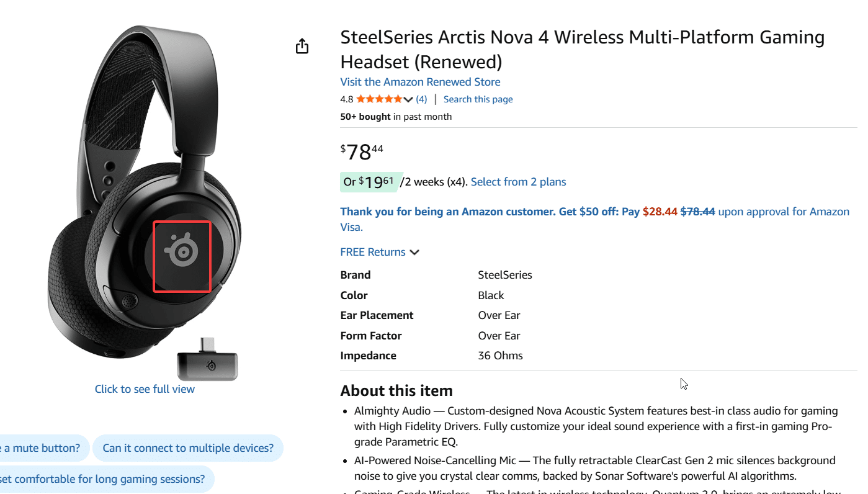Expand the chevron beside FREE Returns
868x494 pixels.
pos(414,252)
